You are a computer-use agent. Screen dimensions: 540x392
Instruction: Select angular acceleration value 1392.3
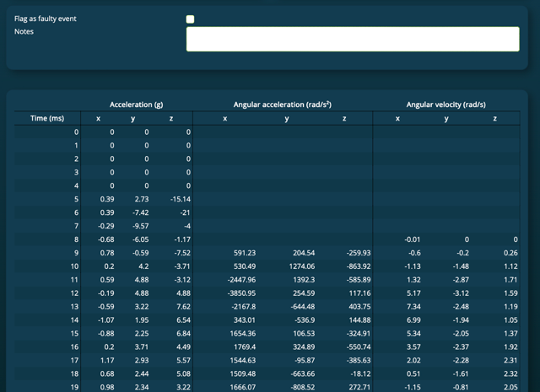click(x=304, y=280)
